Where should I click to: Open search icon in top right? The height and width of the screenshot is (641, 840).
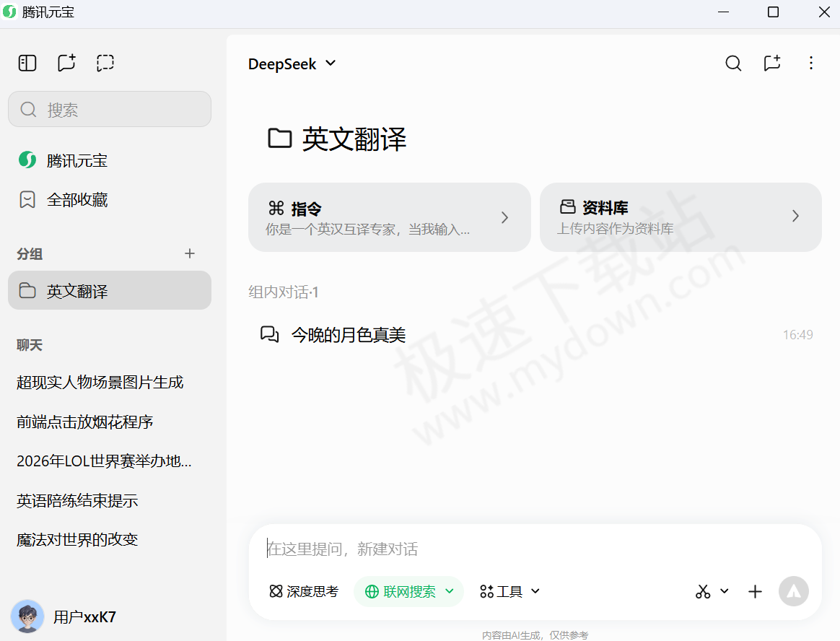pyautogui.click(x=733, y=64)
